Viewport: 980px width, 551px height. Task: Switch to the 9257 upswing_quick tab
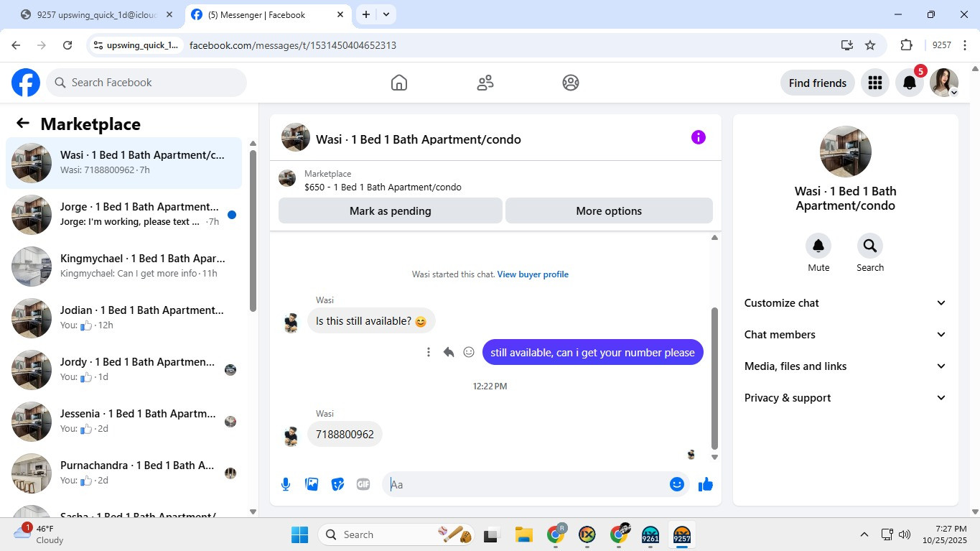[97, 14]
